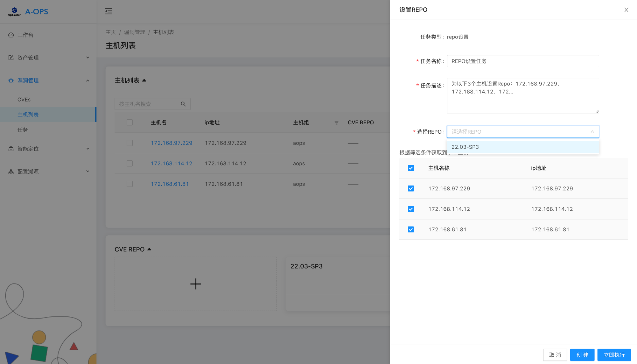Uncheck 172.168.61.81 in the REPO drawer
Screen dimensions: 637x364
click(x=411, y=229)
